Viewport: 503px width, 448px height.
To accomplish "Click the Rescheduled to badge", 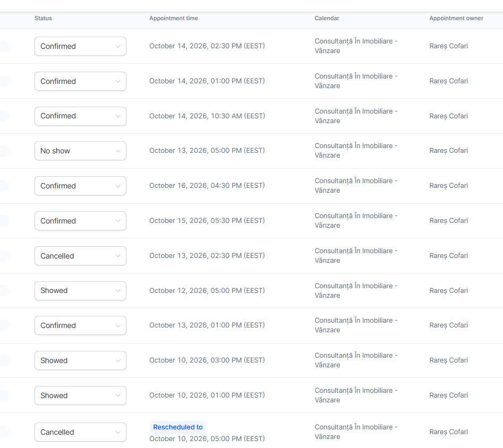I will (178, 427).
